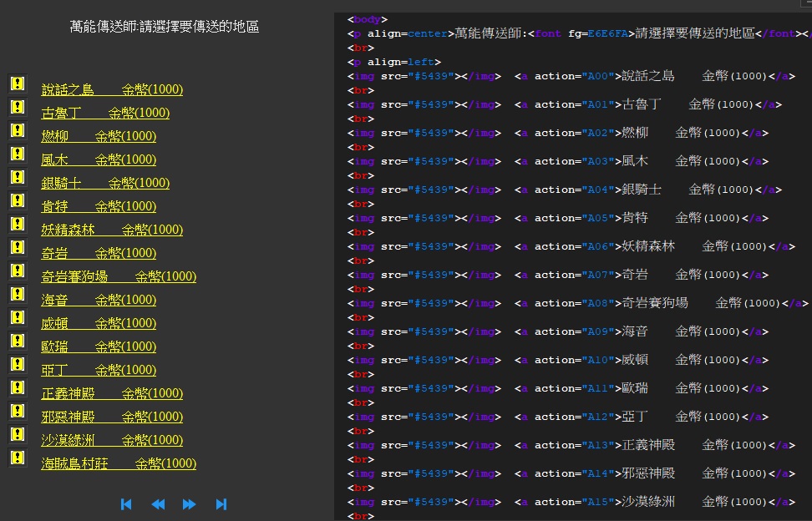Screen dimensions: 812x521
Task: Click the action="A03" code line
Action: [x=558, y=161]
